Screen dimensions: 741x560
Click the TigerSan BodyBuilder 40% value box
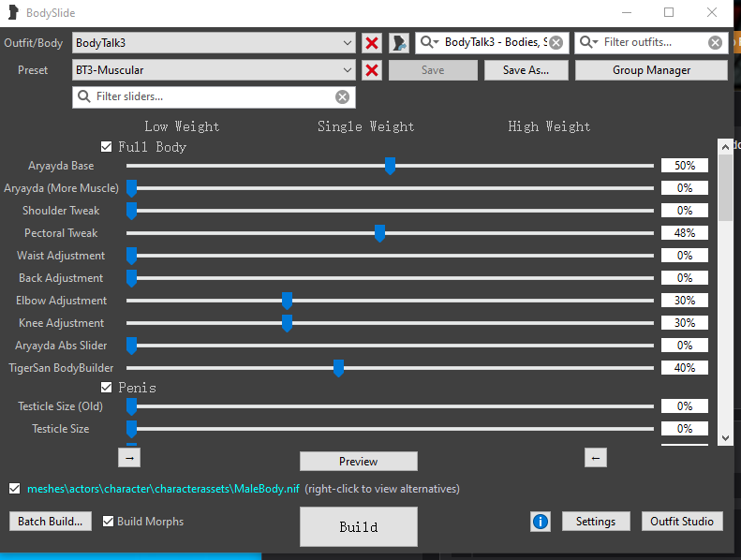click(684, 368)
